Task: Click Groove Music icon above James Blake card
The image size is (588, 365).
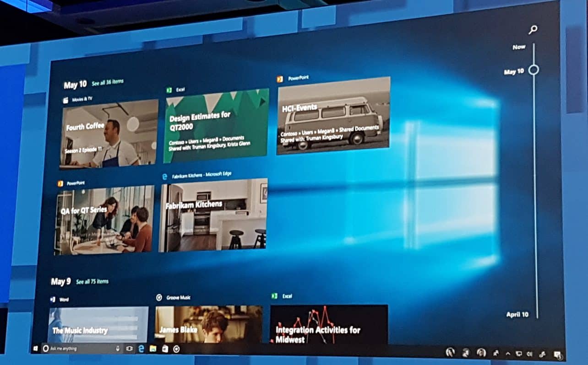Action: [159, 297]
